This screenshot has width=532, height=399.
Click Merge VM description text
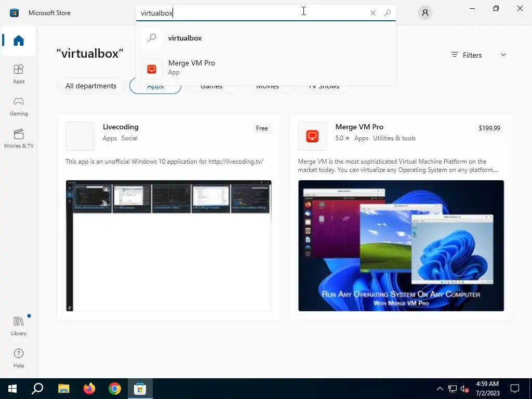398,166
